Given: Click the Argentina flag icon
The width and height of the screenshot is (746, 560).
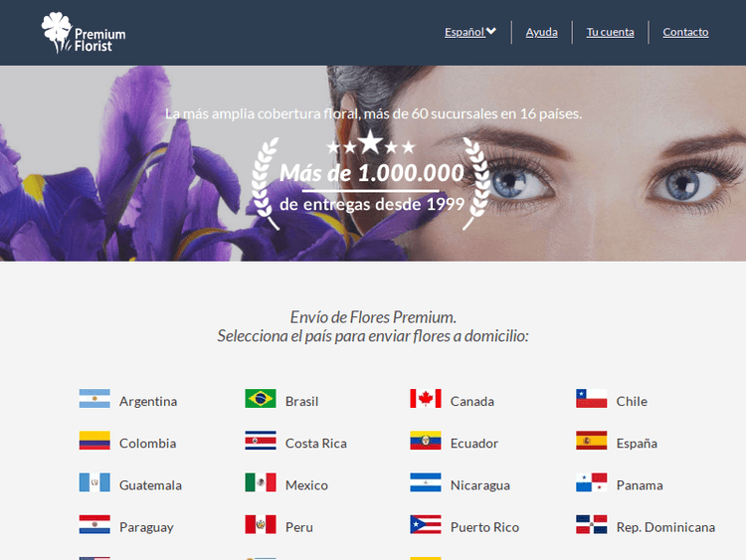Looking at the screenshot, I should pyautogui.click(x=94, y=400).
